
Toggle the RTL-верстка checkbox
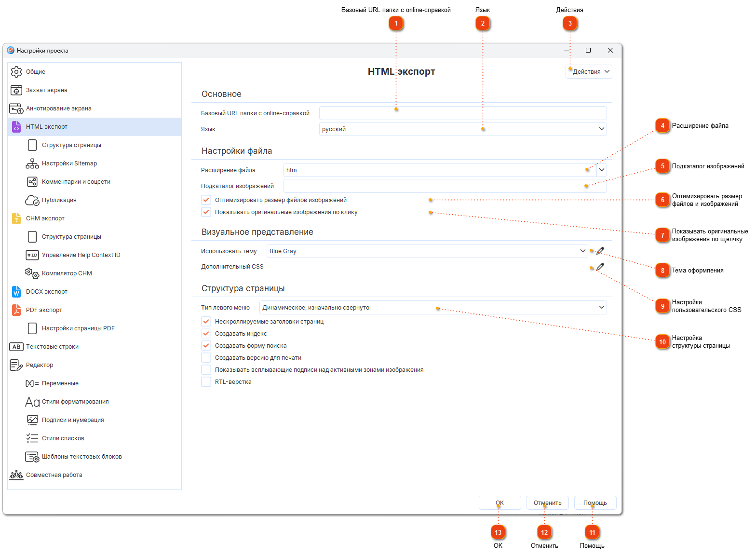(x=206, y=382)
